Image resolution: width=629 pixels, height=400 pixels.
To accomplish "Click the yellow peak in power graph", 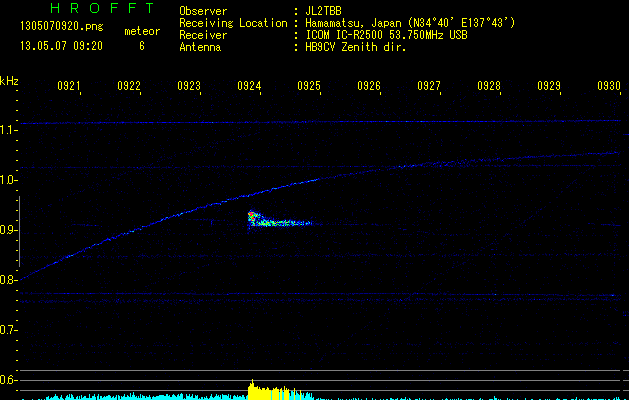I will (x=254, y=389).
